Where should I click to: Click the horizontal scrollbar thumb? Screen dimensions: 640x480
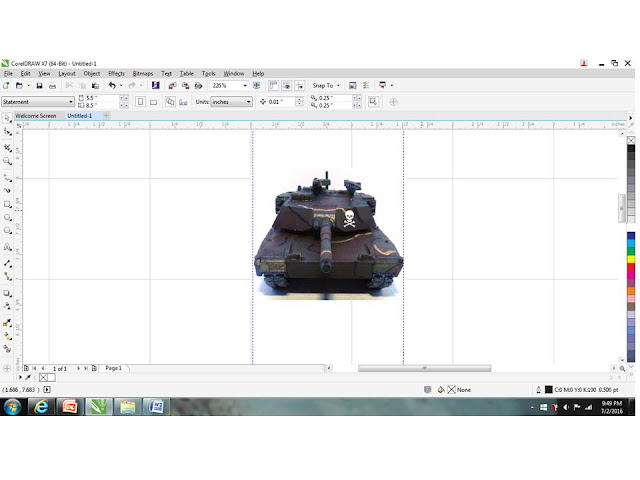424,368
